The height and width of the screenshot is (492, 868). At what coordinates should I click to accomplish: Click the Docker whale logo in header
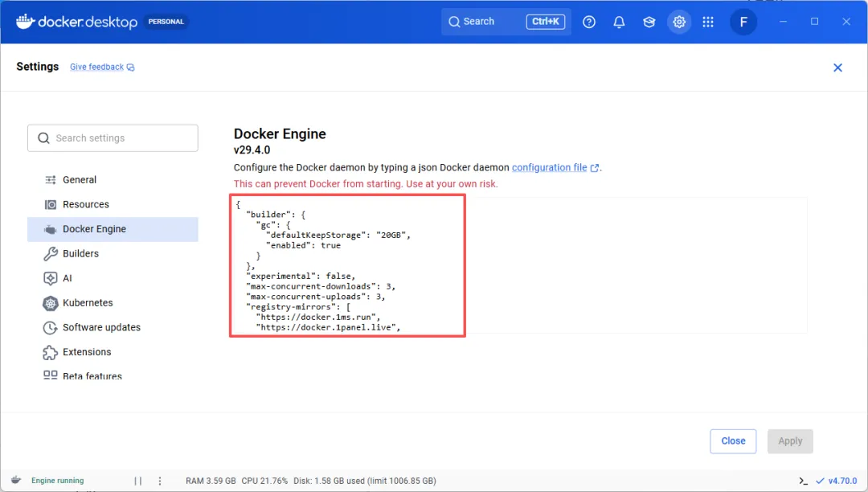click(x=25, y=22)
